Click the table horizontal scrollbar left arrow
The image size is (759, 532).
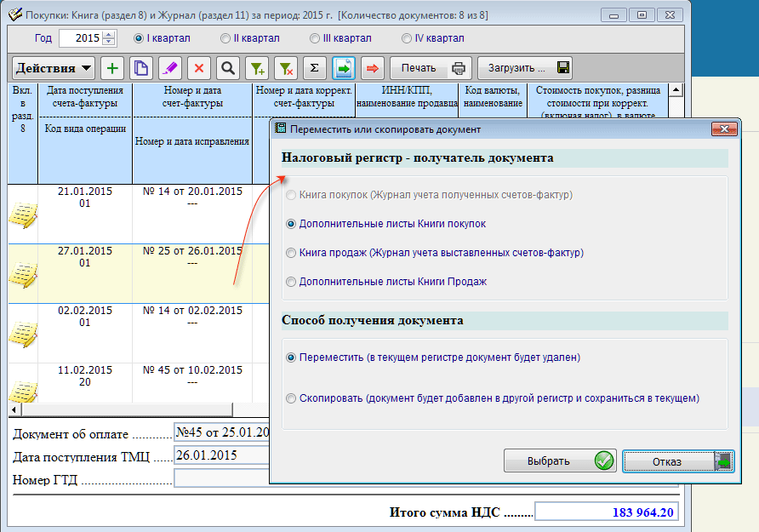pyautogui.click(x=14, y=410)
